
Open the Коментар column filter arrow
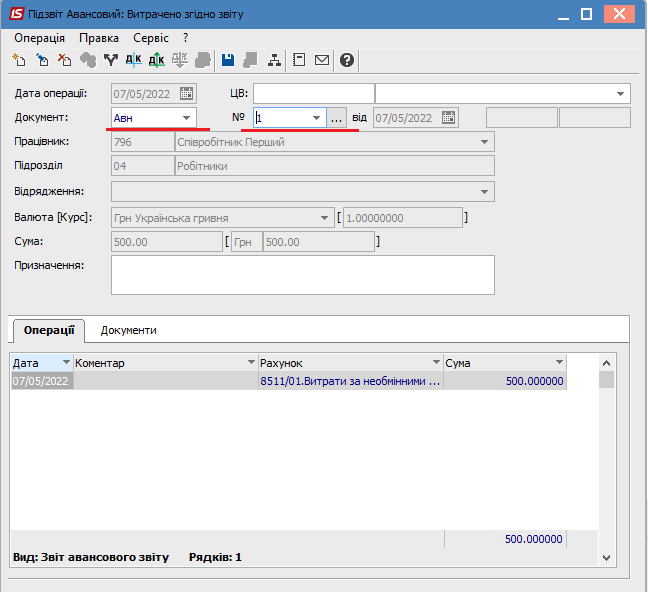pyautogui.click(x=251, y=363)
